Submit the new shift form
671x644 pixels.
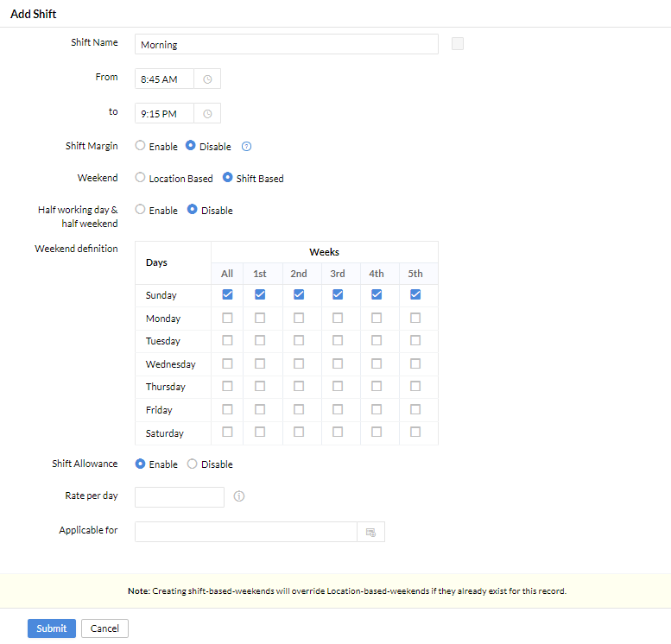click(x=51, y=628)
